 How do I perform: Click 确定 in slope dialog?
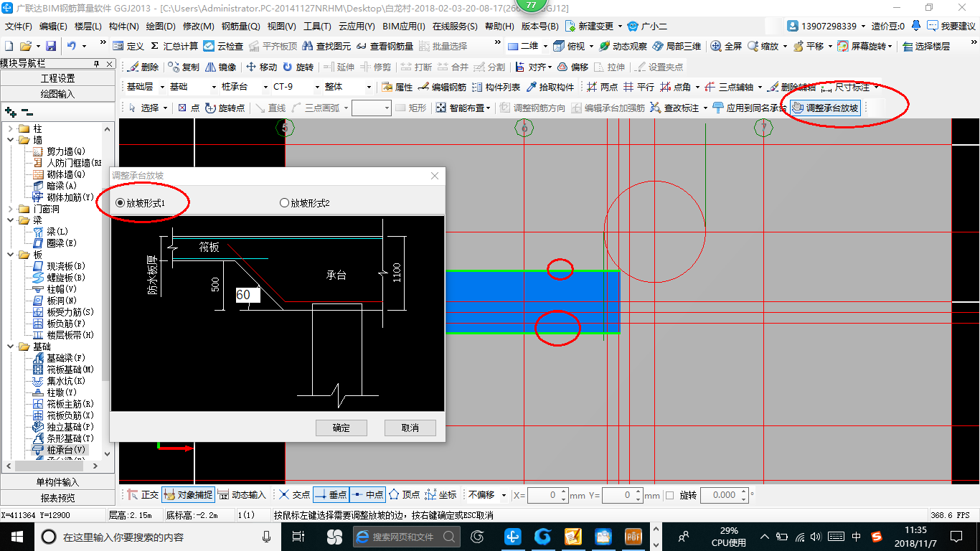click(x=341, y=428)
